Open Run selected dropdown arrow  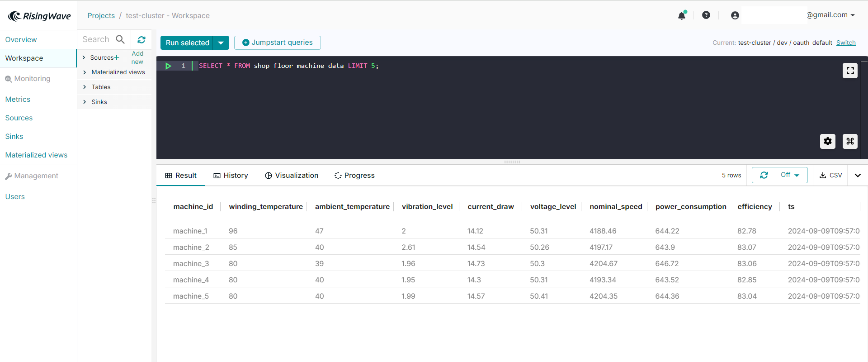click(x=221, y=43)
